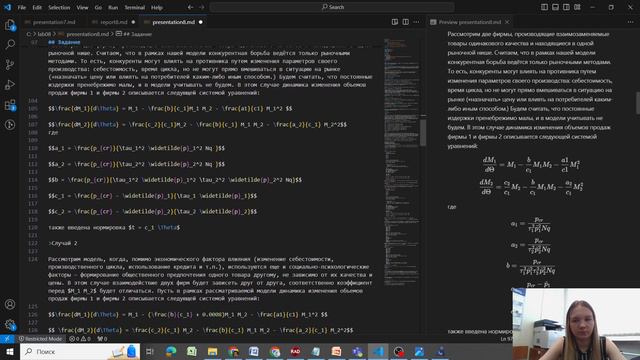Open the Run menu
This screenshot has width=640, height=360.
[113, 7]
